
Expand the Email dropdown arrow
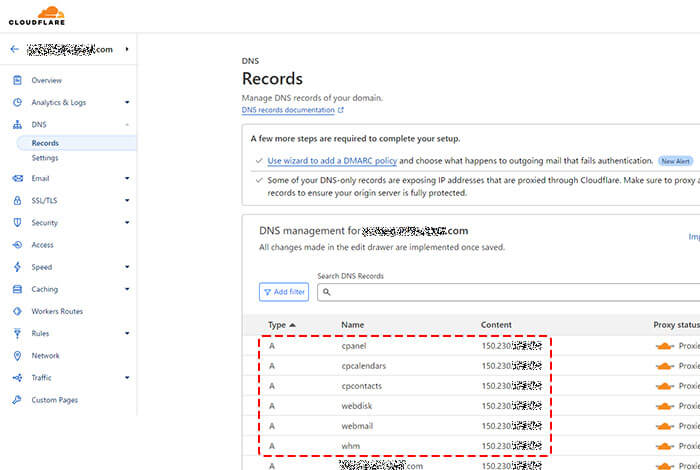pyautogui.click(x=127, y=179)
